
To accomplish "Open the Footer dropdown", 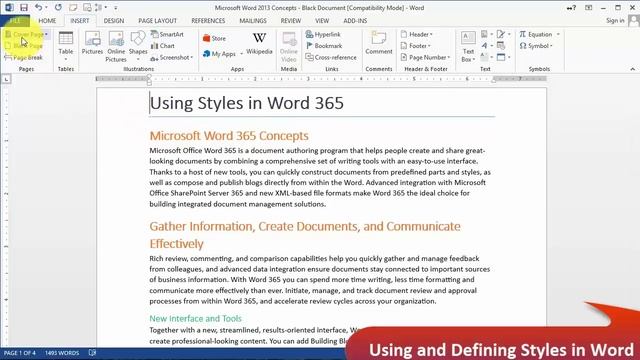I will coord(416,46).
